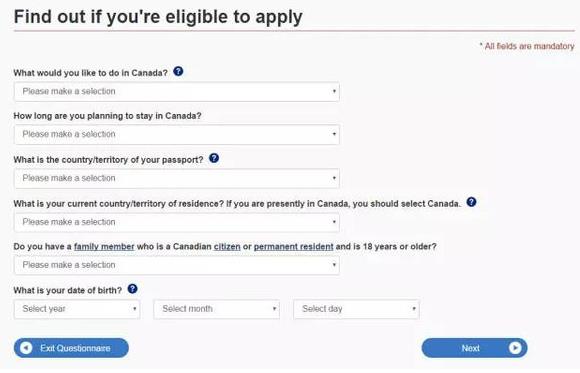Click right arrow icon on Next button
The height and width of the screenshot is (373, 580).
click(515, 348)
